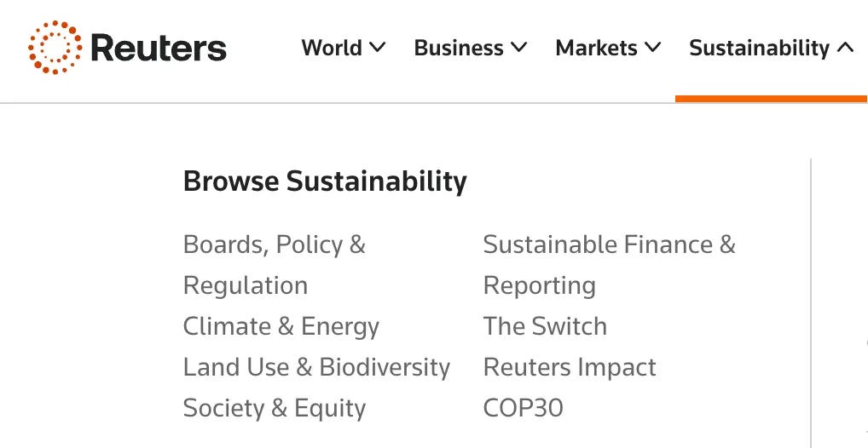Viewport: 868px width, 448px height.
Task: Expand the Markets dropdown chevron
Action: tap(653, 48)
